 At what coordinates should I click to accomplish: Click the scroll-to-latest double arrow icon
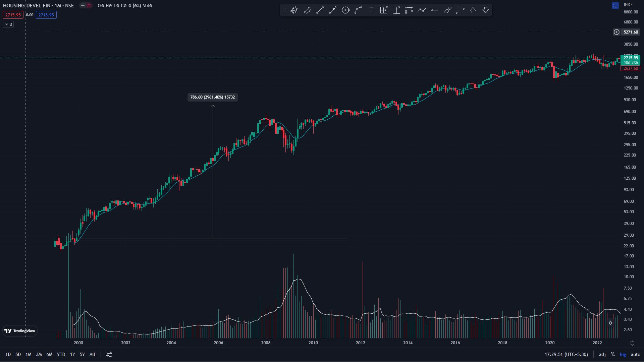610,323
